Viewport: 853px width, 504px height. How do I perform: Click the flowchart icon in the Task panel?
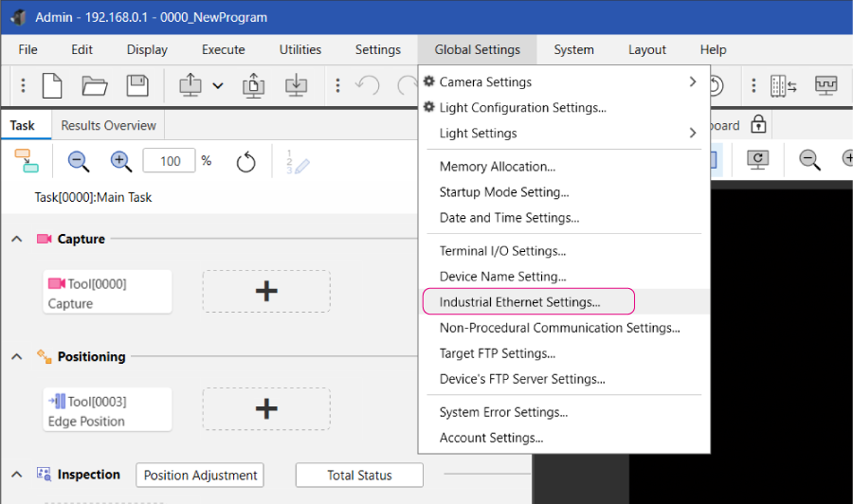pos(27,161)
